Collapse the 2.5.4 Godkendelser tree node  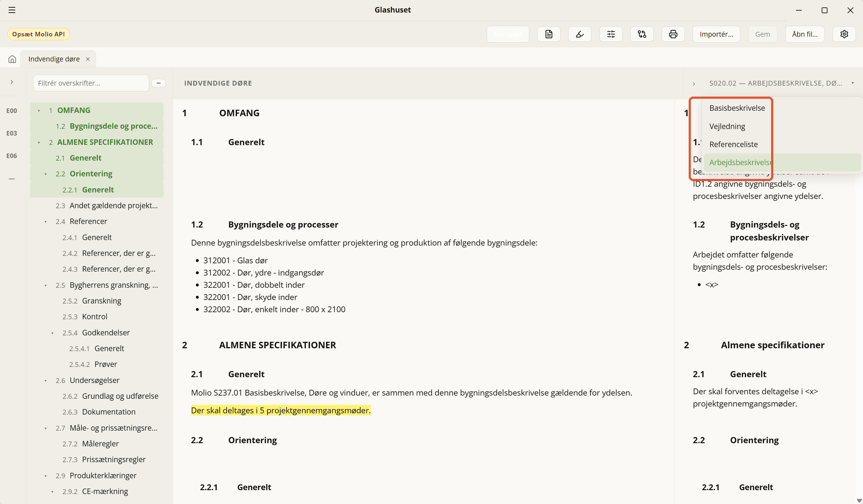click(x=53, y=333)
